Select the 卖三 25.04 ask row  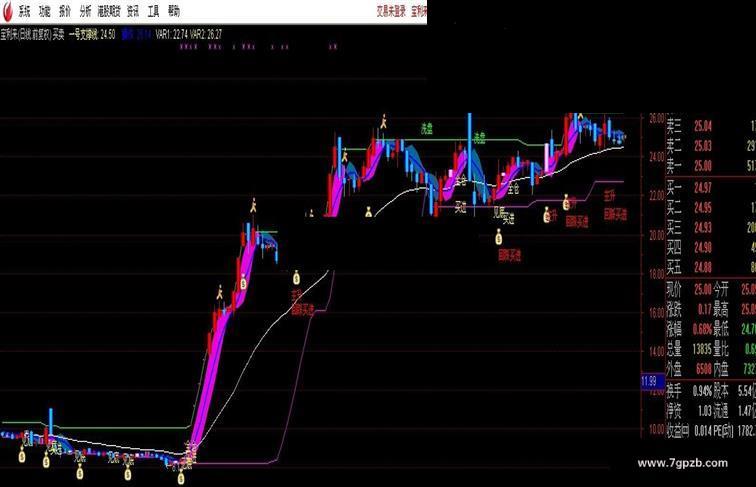[x=711, y=126]
